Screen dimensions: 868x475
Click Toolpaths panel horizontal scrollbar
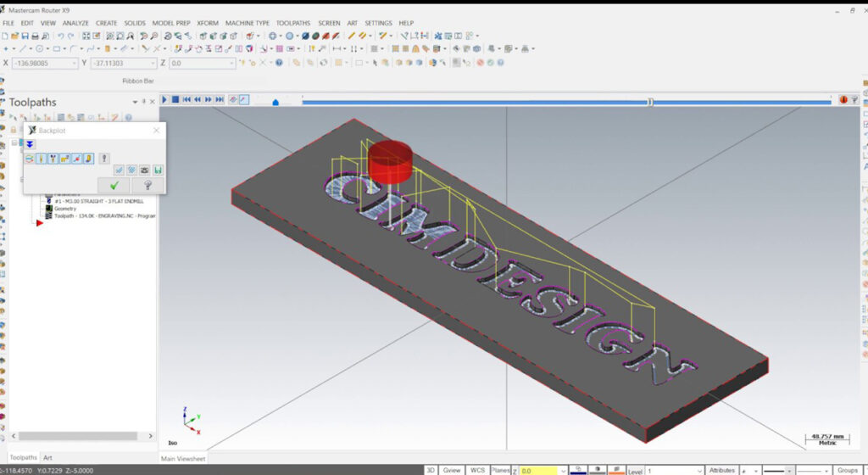pyautogui.click(x=77, y=436)
